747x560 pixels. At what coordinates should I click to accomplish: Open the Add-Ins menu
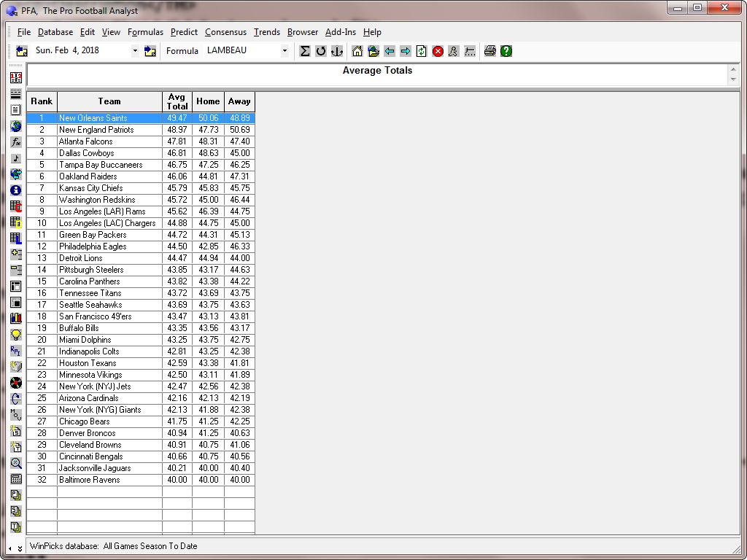[x=341, y=32]
